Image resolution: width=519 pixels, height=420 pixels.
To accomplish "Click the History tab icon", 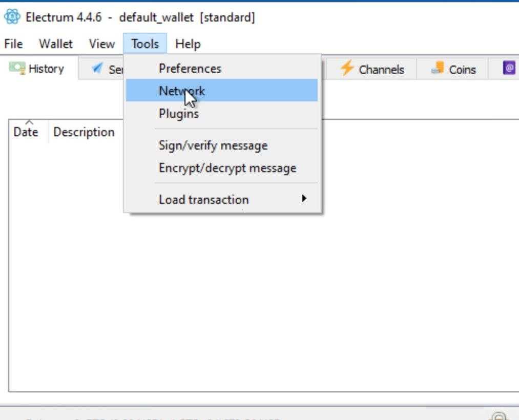I will pyautogui.click(x=17, y=68).
